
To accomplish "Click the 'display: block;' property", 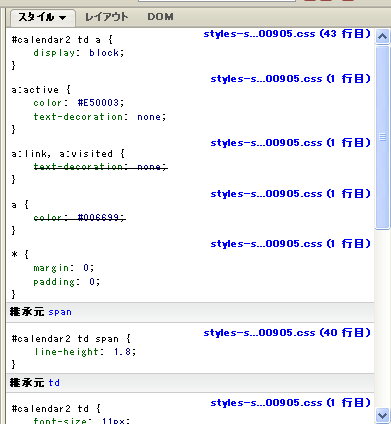I will click(x=79, y=53).
